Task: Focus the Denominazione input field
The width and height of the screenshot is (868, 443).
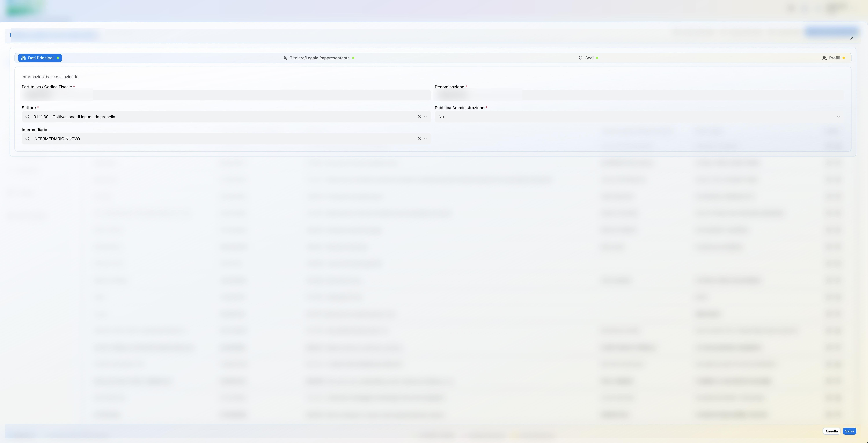Action: tap(639, 95)
